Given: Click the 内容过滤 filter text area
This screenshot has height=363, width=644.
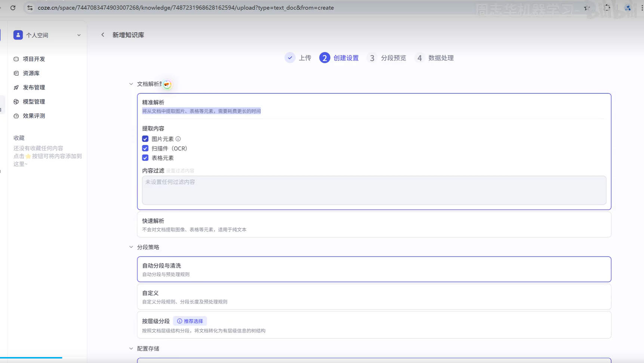Looking at the screenshot, I should tap(374, 190).
